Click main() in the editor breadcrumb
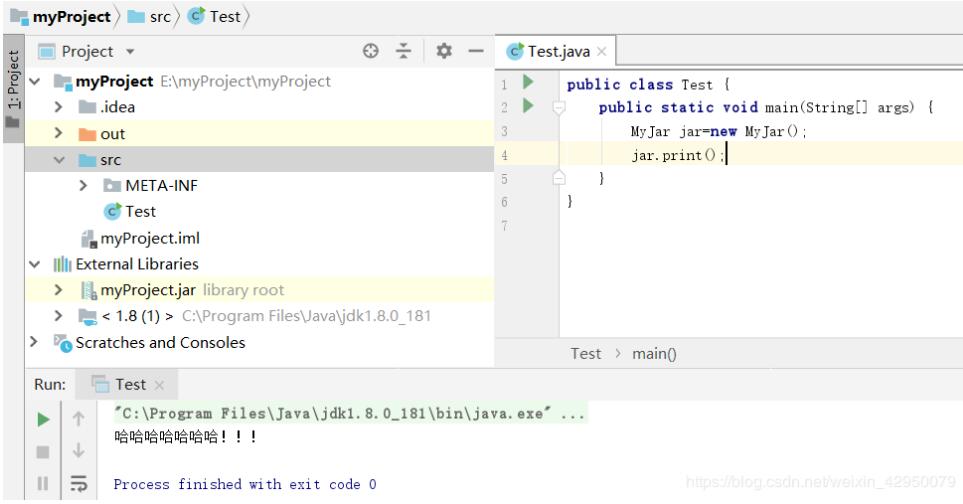The height and width of the screenshot is (504, 963). 654,353
